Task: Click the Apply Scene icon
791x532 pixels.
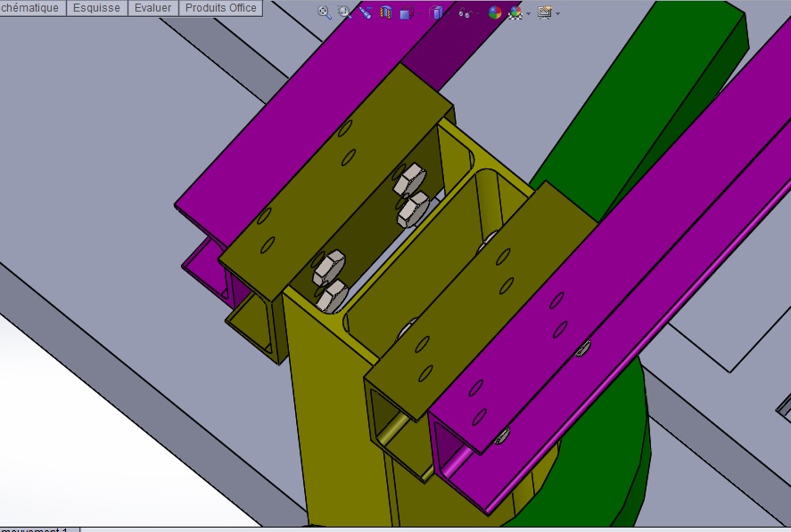Action: click(x=515, y=12)
